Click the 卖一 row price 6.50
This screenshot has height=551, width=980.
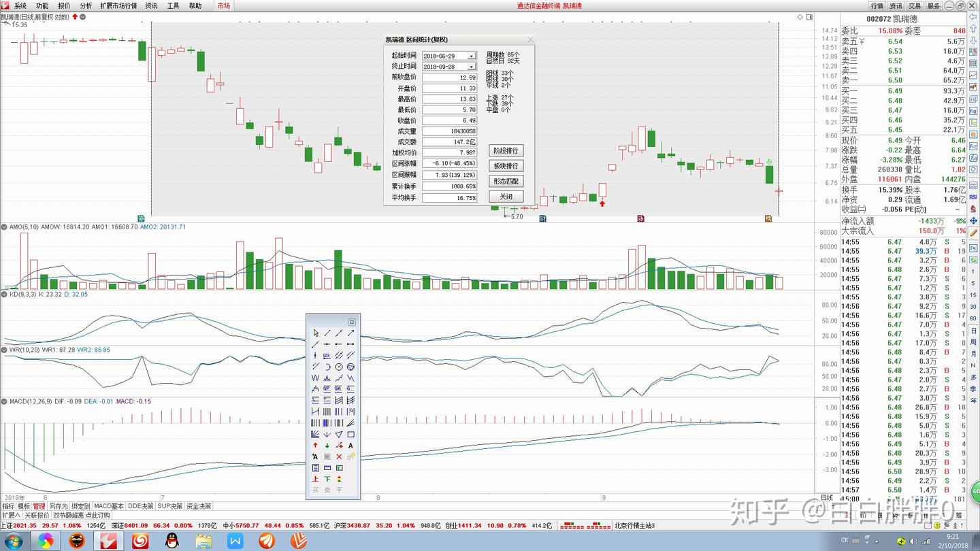click(895, 80)
